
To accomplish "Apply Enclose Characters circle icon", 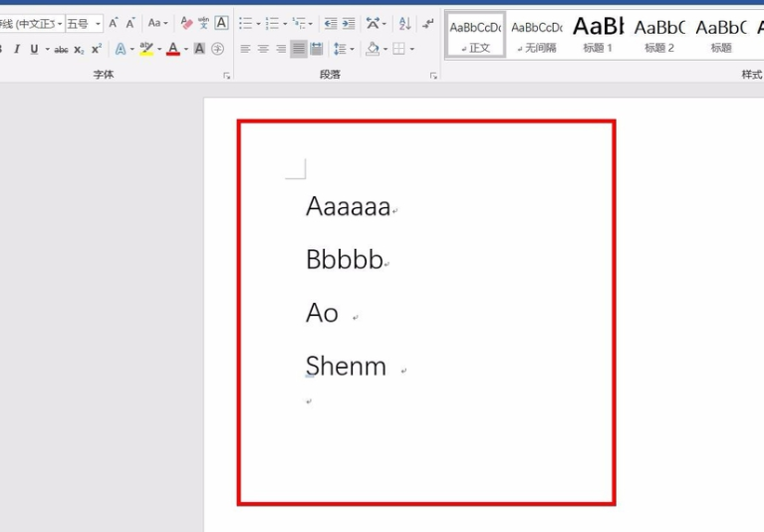I will (x=218, y=49).
